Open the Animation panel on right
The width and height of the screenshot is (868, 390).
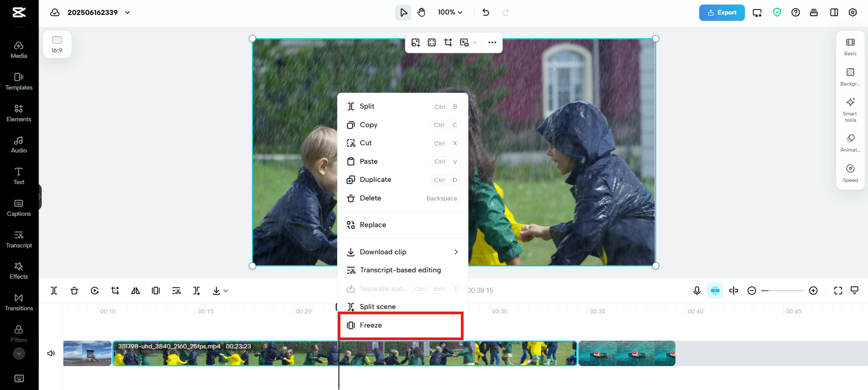click(x=850, y=143)
